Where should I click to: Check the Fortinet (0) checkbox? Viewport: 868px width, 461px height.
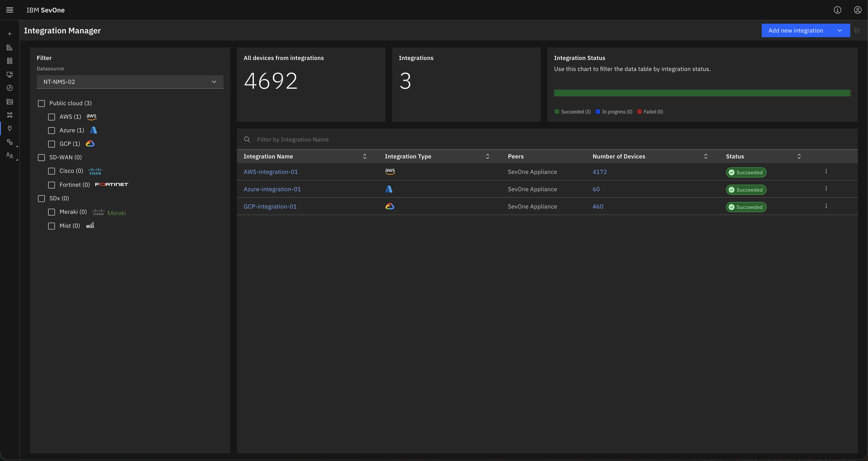pos(52,185)
